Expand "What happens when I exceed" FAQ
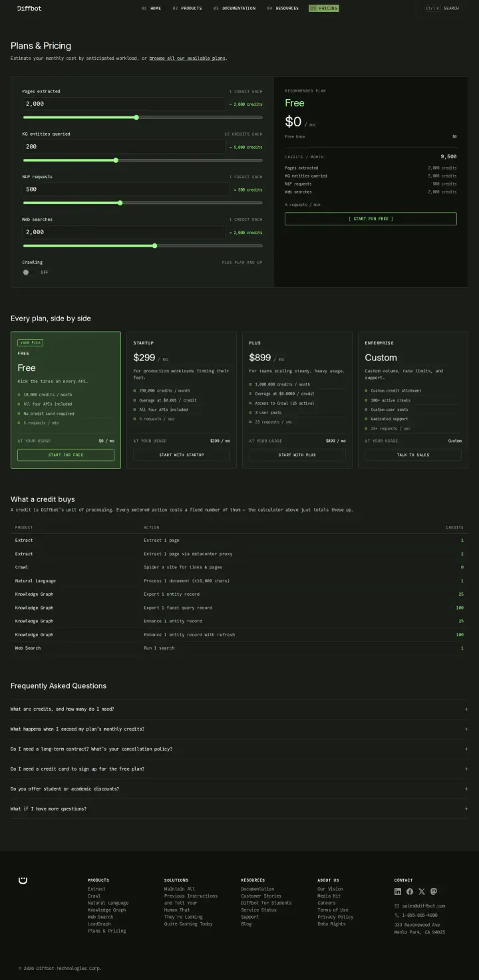This screenshot has width=479, height=980. tap(239, 729)
